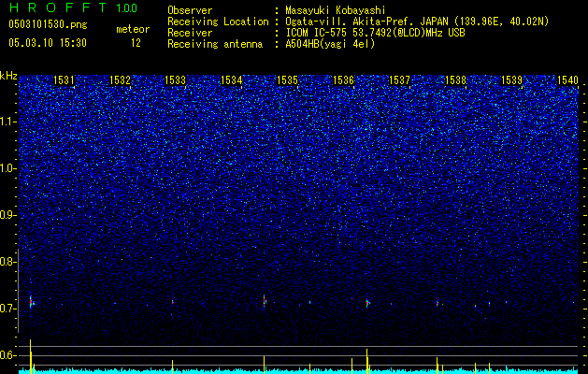Click the meteor echo between 1536 and 1537

[367, 303]
